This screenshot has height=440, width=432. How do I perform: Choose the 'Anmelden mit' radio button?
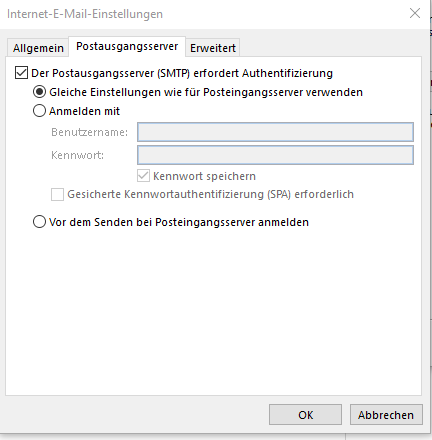click(39, 111)
